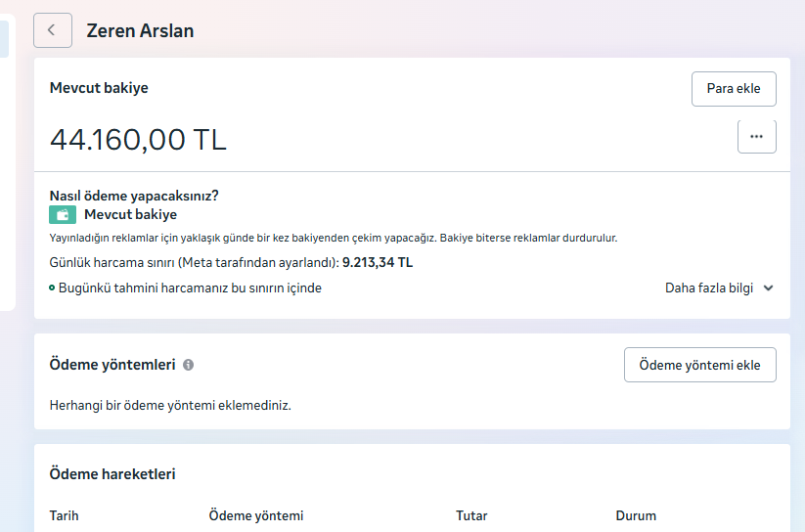Viewport: 805px width, 532px height.
Task: Sort by the Tarih column header
Action: (65, 515)
